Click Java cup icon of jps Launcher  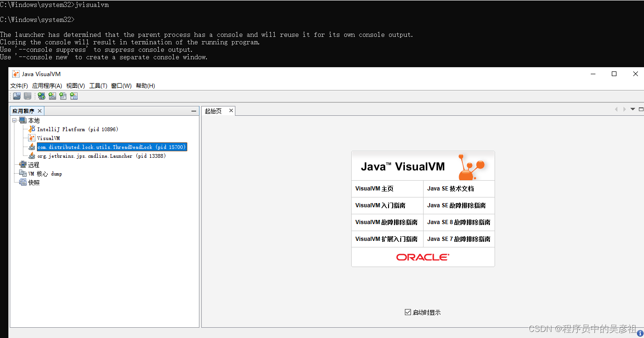pyautogui.click(x=32, y=155)
